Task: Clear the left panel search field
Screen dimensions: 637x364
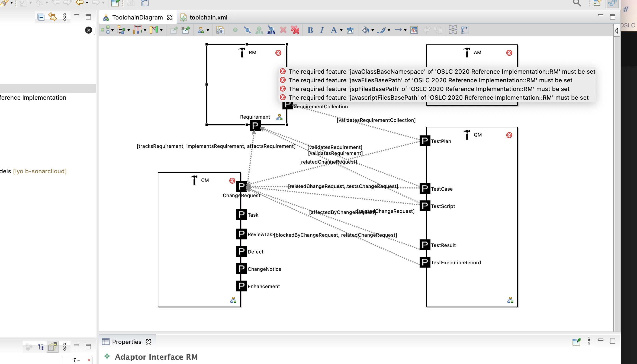Action: (x=89, y=30)
